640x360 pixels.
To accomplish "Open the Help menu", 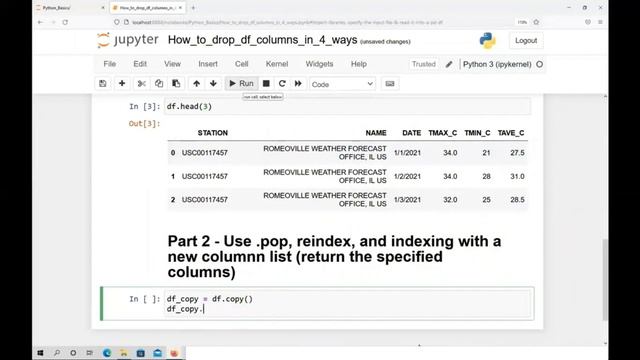I will [359, 64].
